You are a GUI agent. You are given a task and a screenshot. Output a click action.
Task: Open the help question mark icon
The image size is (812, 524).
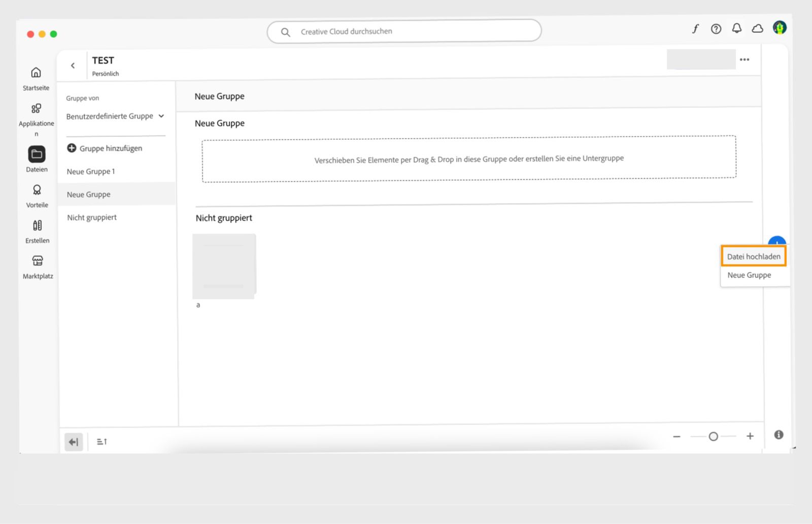pos(716,29)
